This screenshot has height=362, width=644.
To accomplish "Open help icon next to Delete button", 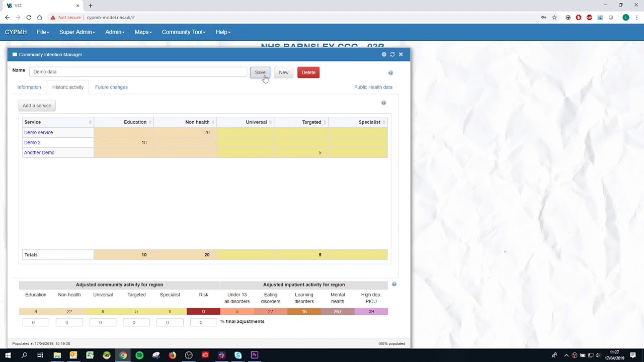I will coord(390,73).
